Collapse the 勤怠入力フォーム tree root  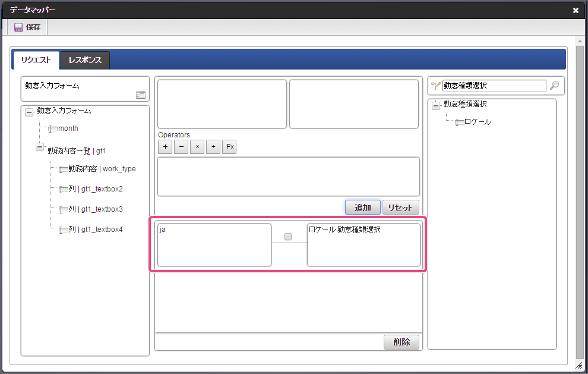pyautogui.click(x=29, y=112)
